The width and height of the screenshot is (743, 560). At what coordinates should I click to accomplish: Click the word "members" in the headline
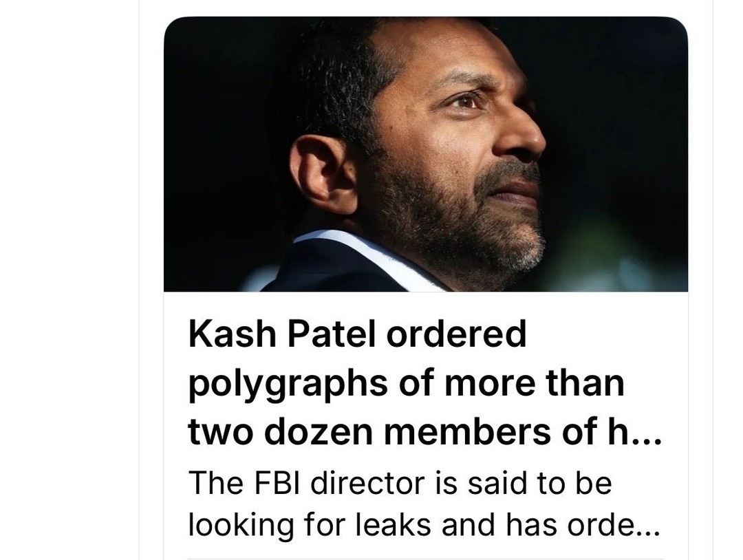click(x=467, y=431)
